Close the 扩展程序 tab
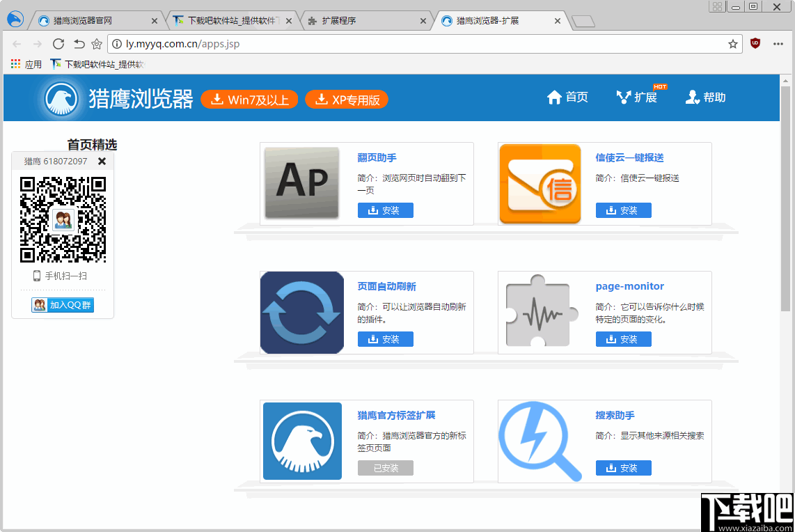 click(x=423, y=21)
